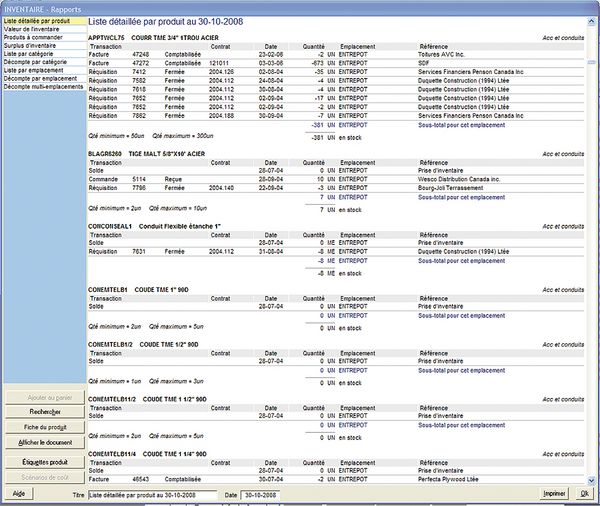This screenshot has width=600, height=506.
Task: Click the Titre input field
Action: [153, 495]
